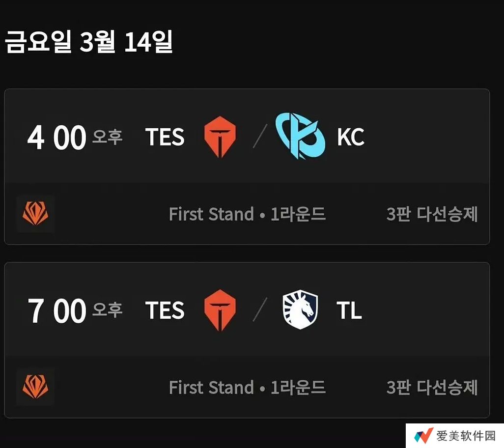The image size is (504, 448).
Task: Click the TES logo in the 7:00 match
Action: coord(220,310)
